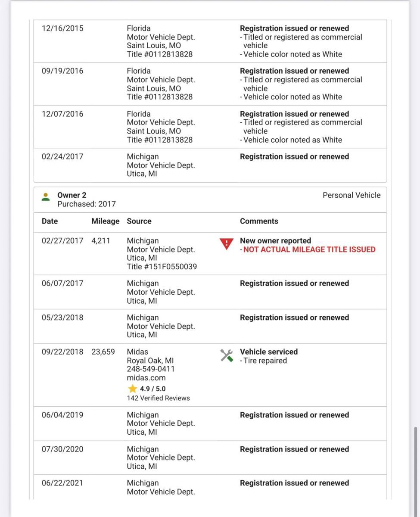Image resolution: width=420 pixels, height=517 pixels.
Task: Click the Comments column header
Action: click(259, 221)
